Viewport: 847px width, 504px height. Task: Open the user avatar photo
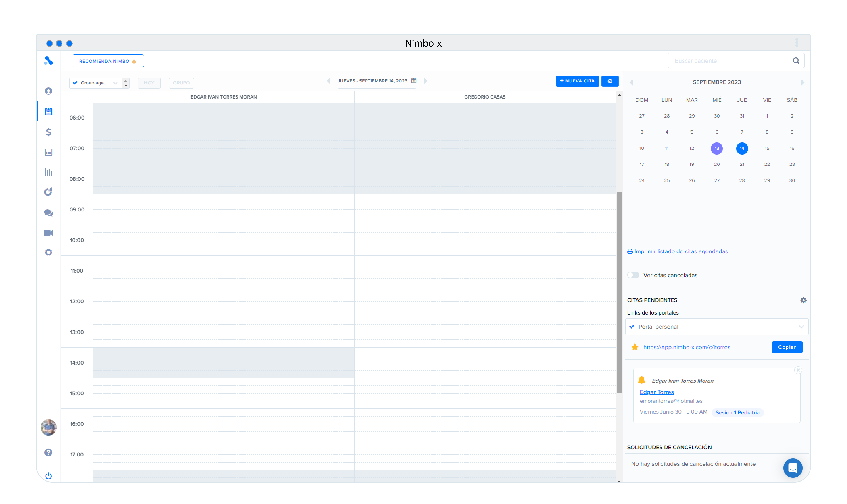click(x=49, y=427)
